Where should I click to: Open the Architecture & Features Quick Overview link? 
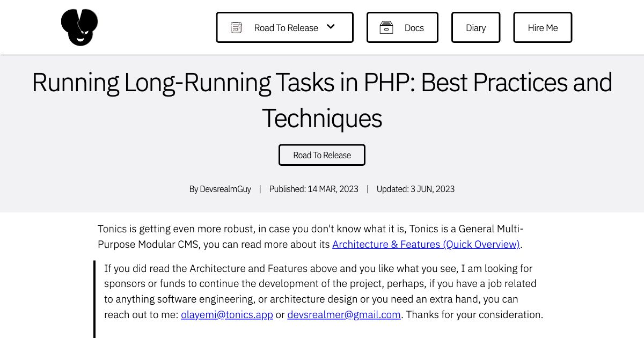coord(426,244)
